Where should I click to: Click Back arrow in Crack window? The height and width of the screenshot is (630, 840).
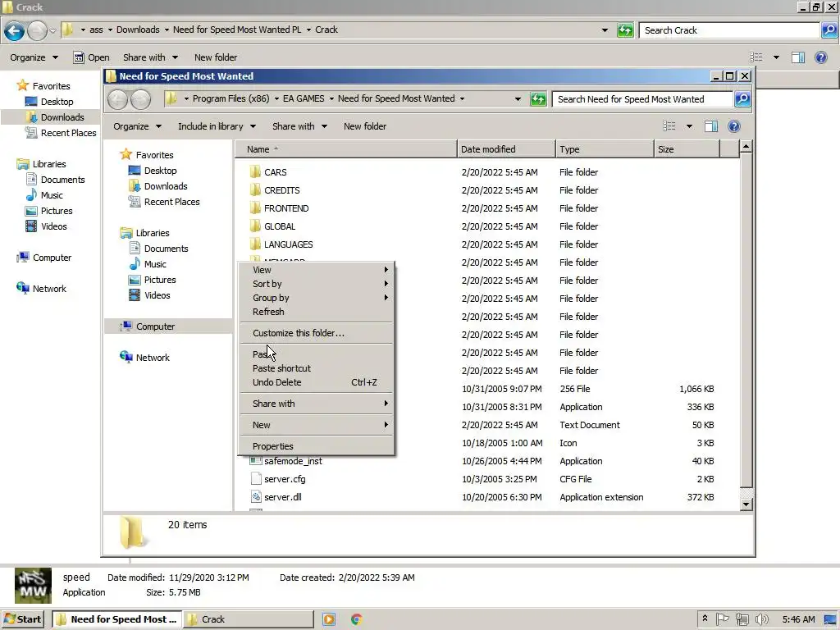click(15, 30)
